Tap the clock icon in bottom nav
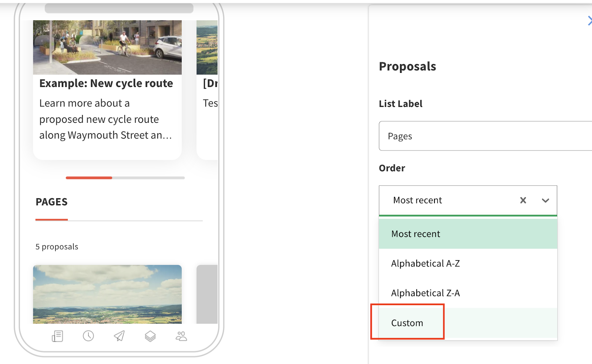This screenshot has height=364, width=592. (88, 336)
